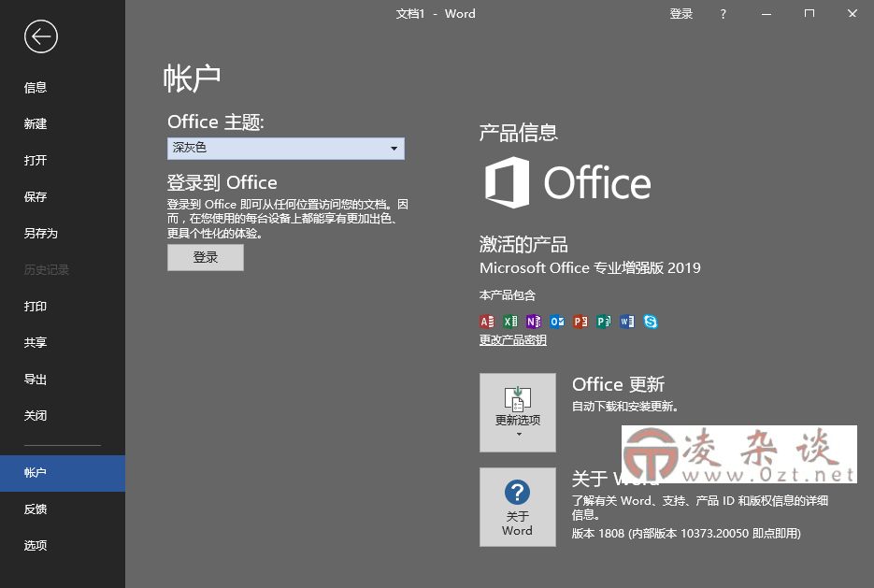
Task: Maximize the Word window
Action: 810,14
